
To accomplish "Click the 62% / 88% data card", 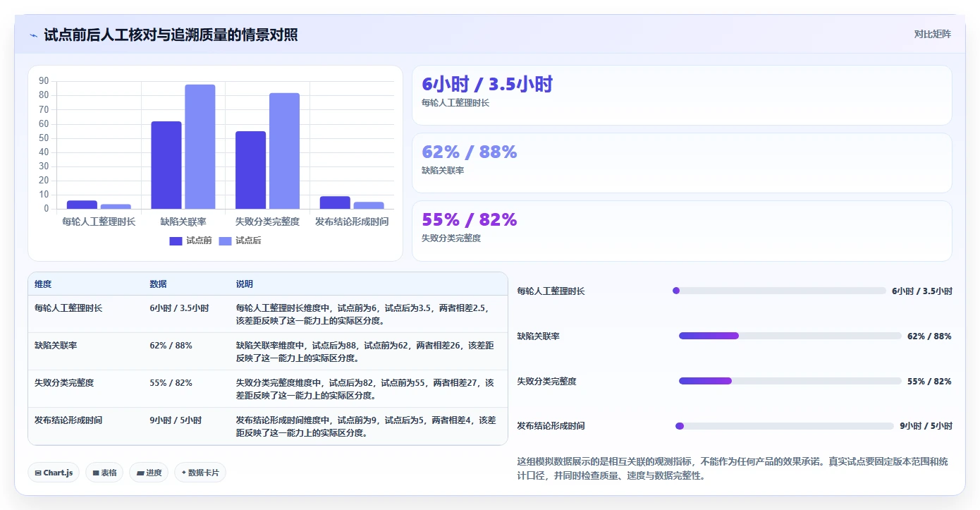I will [682, 163].
